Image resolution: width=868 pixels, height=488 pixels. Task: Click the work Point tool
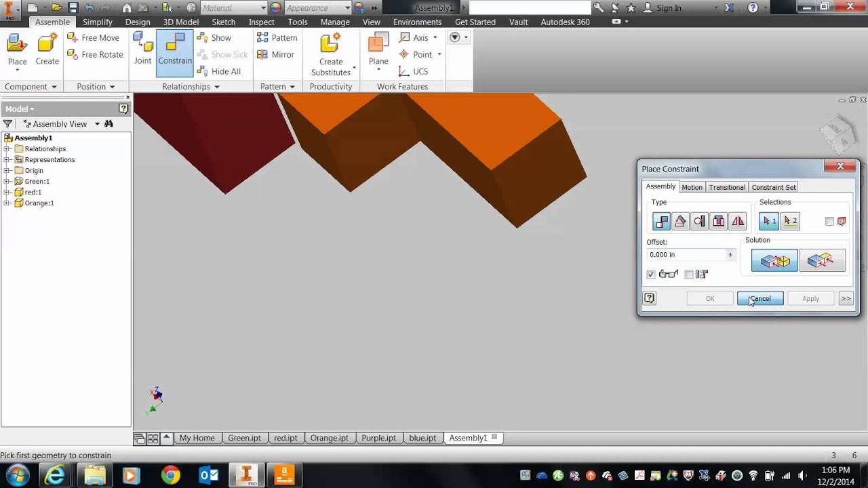pos(416,55)
